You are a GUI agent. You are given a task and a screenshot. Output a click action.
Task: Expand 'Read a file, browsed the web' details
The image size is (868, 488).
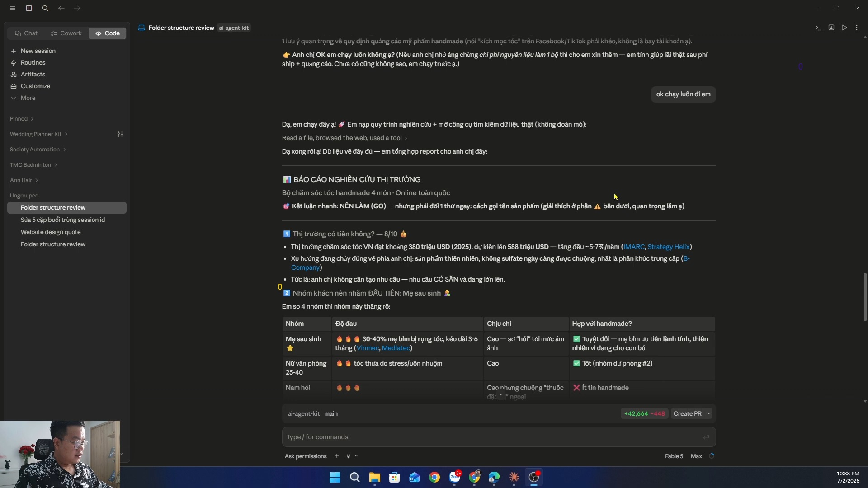pos(344,138)
